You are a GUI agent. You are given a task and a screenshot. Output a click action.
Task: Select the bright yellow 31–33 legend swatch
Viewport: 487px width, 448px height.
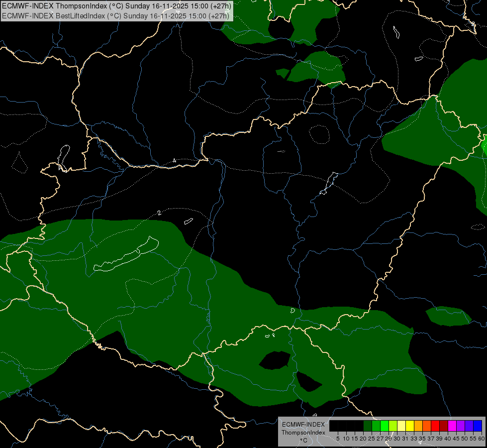(410, 426)
